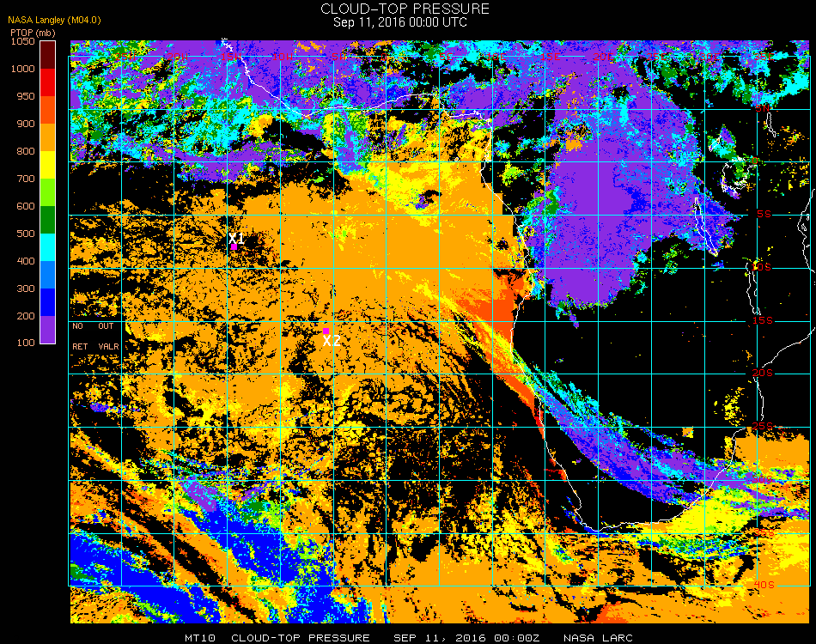
Task: Click the 800 tick label
Action: point(26,151)
